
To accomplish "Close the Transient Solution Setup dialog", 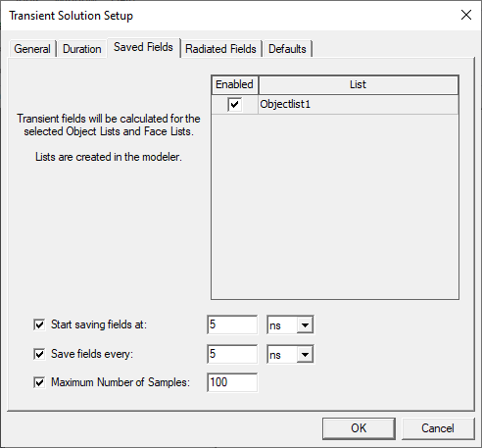I will click(466, 15).
